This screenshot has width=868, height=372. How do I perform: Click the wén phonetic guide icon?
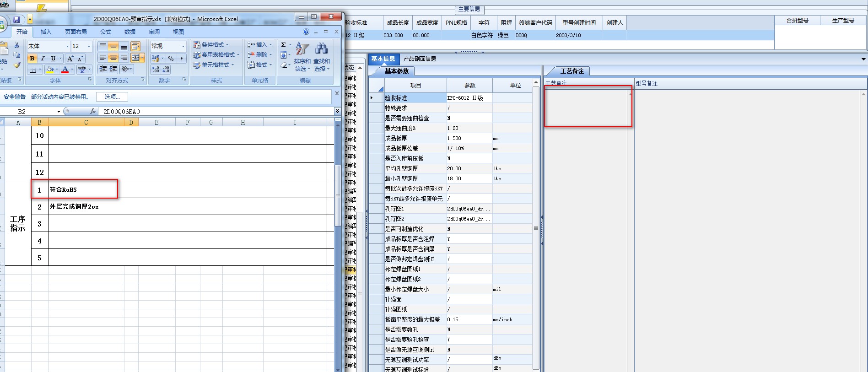(82, 70)
